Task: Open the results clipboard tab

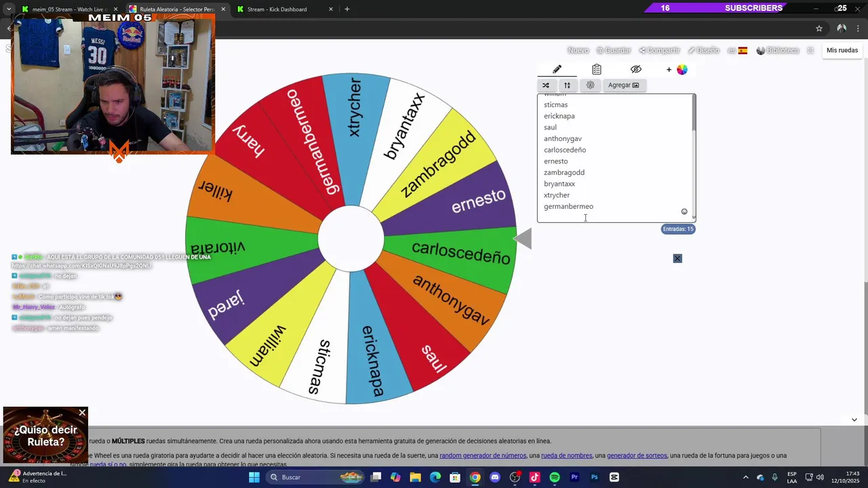Action: pyautogui.click(x=596, y=69)
